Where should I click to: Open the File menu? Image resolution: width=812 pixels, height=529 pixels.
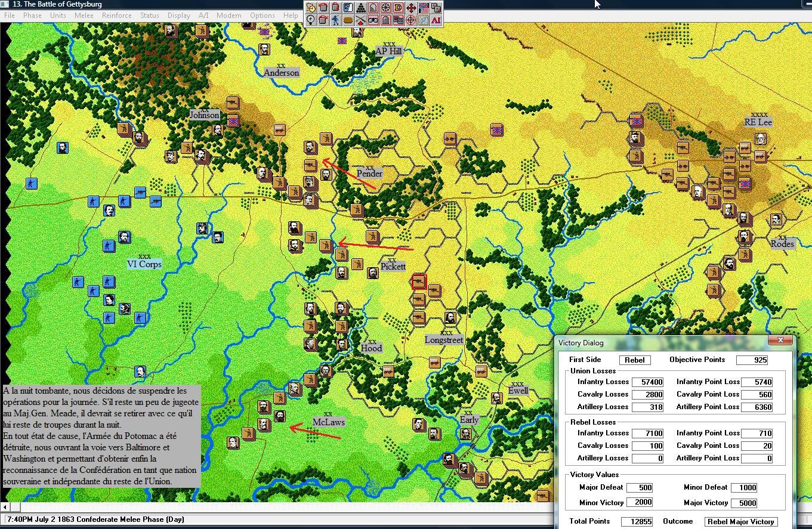tap(10, 16)
